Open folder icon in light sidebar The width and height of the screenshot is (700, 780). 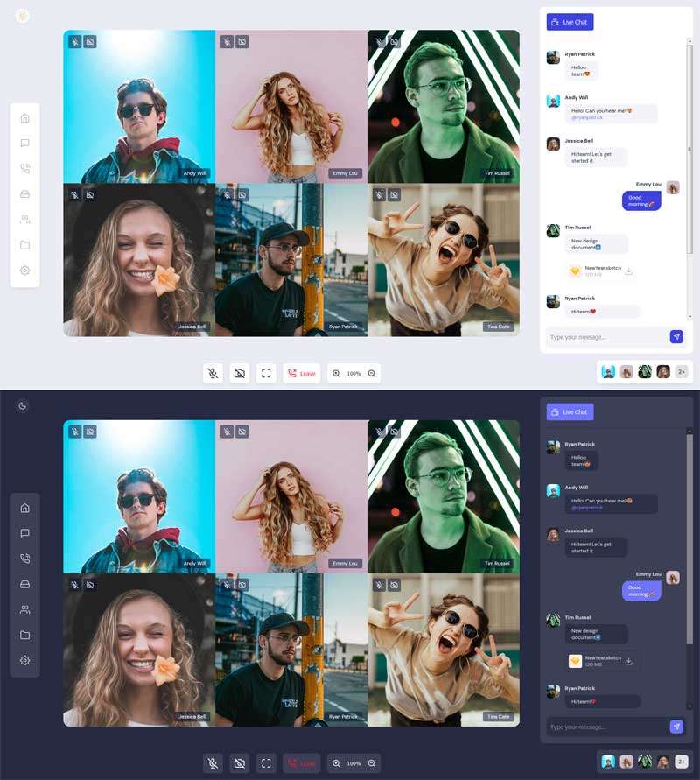pos(24,245)
